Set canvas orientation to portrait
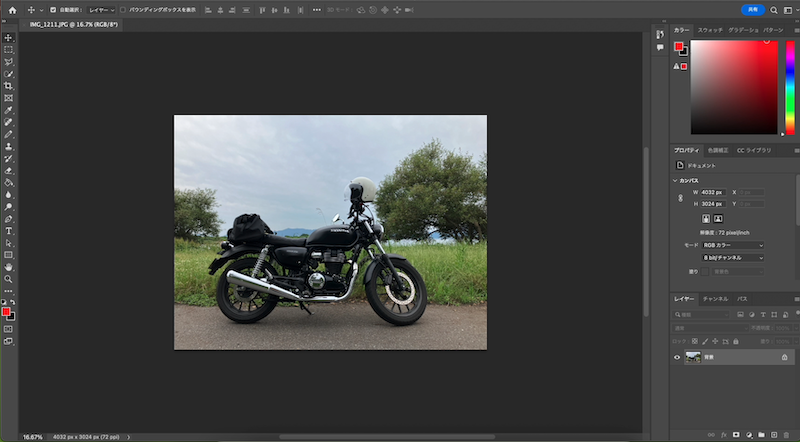Screen dimensions: 800x442 click(x=706, y=218)
